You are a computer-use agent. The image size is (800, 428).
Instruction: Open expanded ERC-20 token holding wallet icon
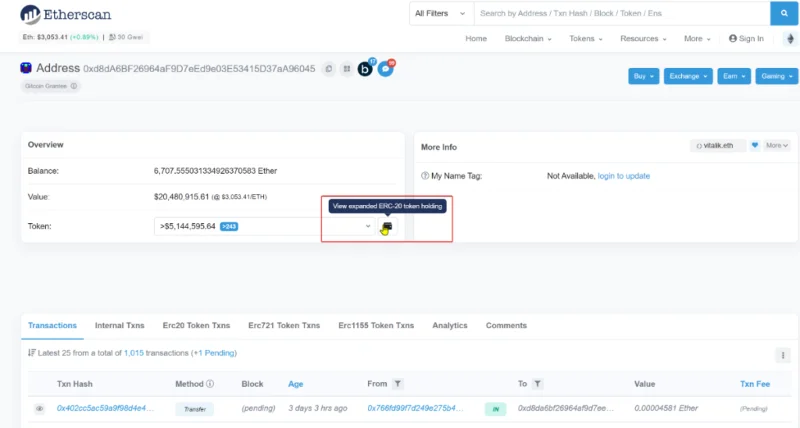387,226
